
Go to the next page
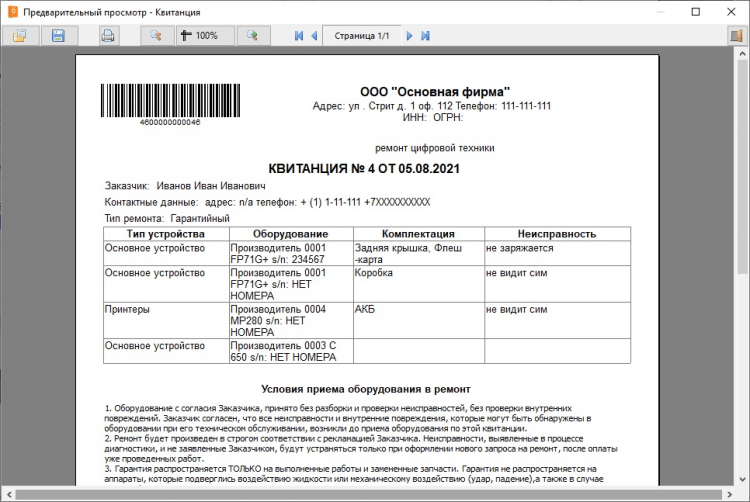pyautogui.click(x=409, y=36)
